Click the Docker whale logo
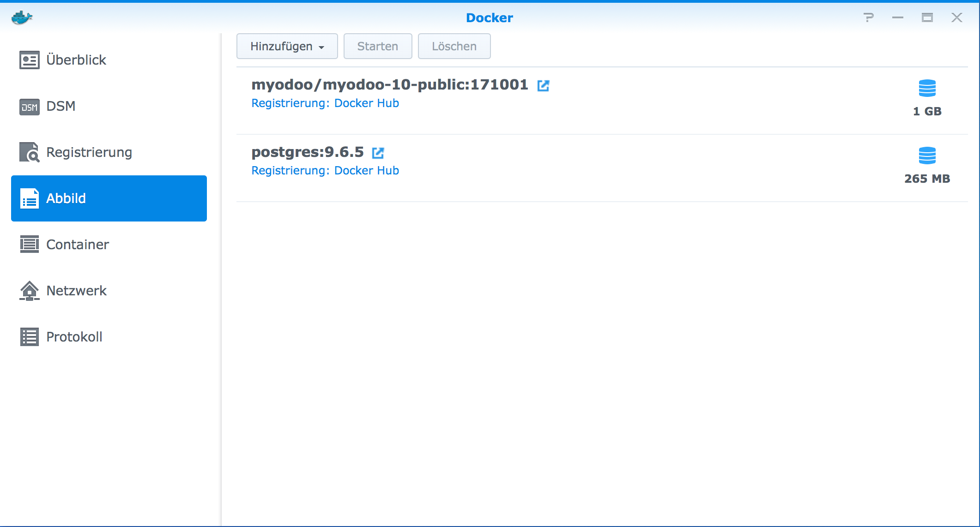 [21, 17]
